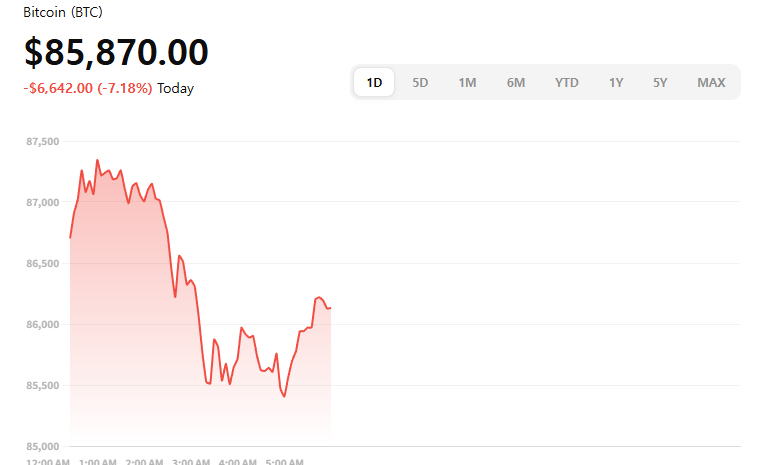Image resolution: width=761 pixels, height=465 pixels.
Task: Click the 1:00 AM x-axis label
Action: tap(97, 462)
